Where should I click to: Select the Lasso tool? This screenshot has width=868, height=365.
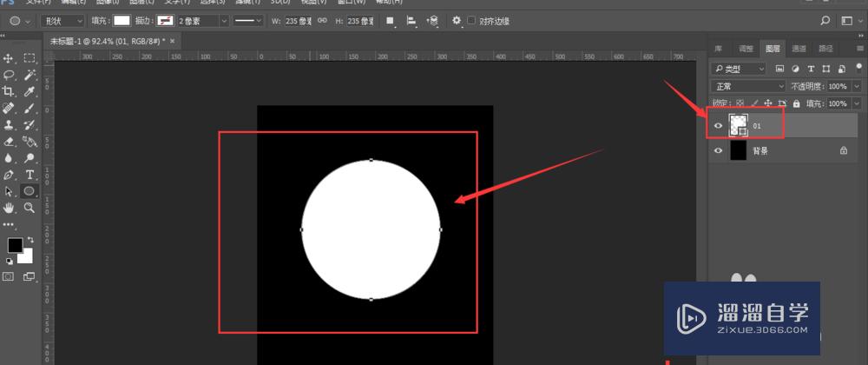(x=9, y=75)
